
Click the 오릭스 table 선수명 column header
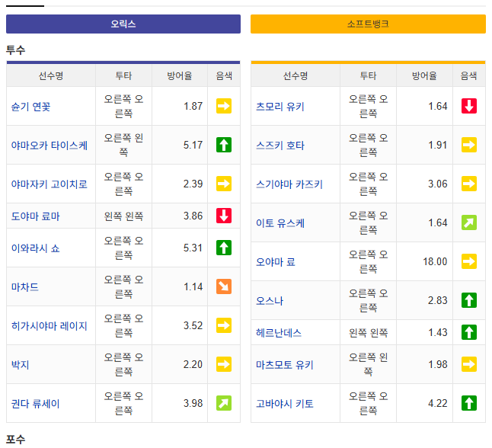[x=51, y=75]
